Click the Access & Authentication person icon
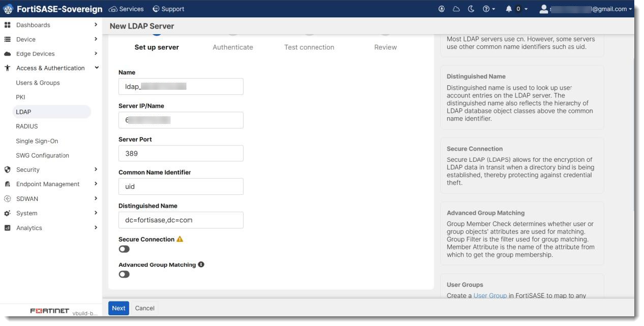The height and width of the screenshot is (326, 644). click(x=8, y=68)
